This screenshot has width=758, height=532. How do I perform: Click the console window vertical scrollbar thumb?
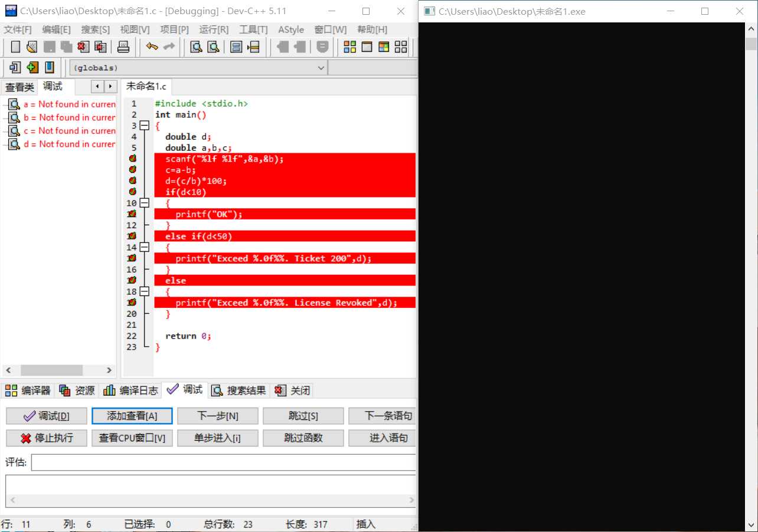(751, 44)
